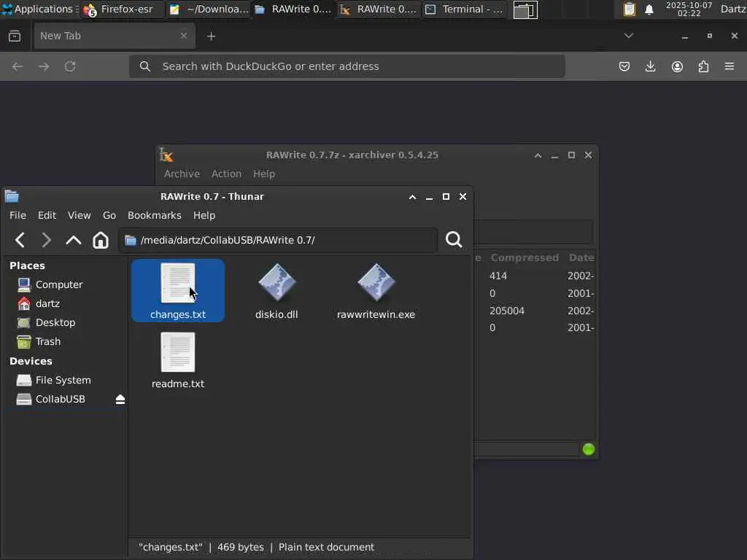This screenshot has height=560, width=747.
Task: Sort xarchiver list by Compressed column
Action: pos(525,257)
